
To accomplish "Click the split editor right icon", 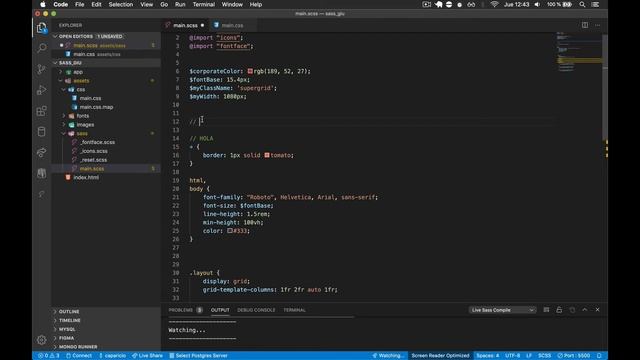I will [x=585, y=25].
